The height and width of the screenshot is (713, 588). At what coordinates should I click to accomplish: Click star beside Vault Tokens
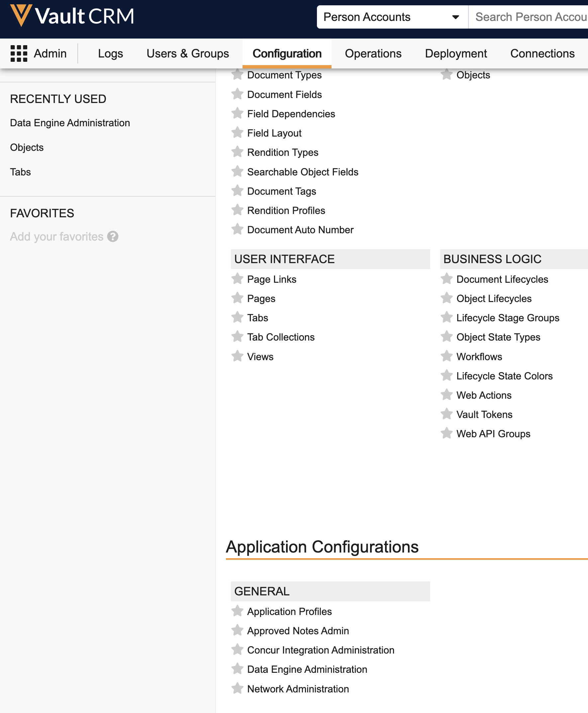click(x=446, y=414)
